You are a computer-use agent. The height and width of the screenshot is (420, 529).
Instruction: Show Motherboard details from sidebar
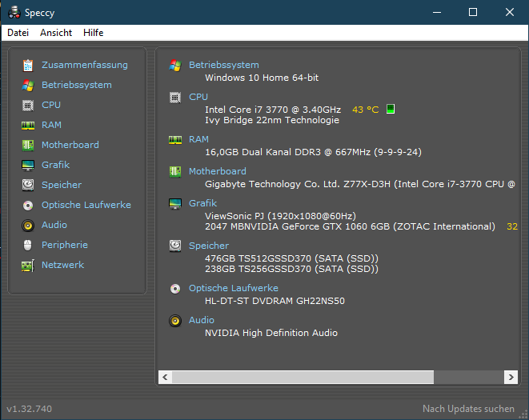pyautogui.click(x=70, y=145)
